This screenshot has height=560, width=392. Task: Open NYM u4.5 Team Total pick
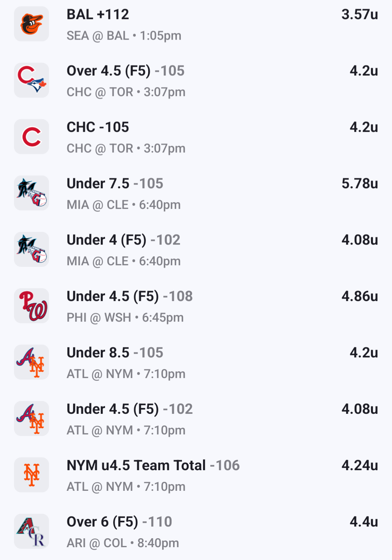pos(153,466)
